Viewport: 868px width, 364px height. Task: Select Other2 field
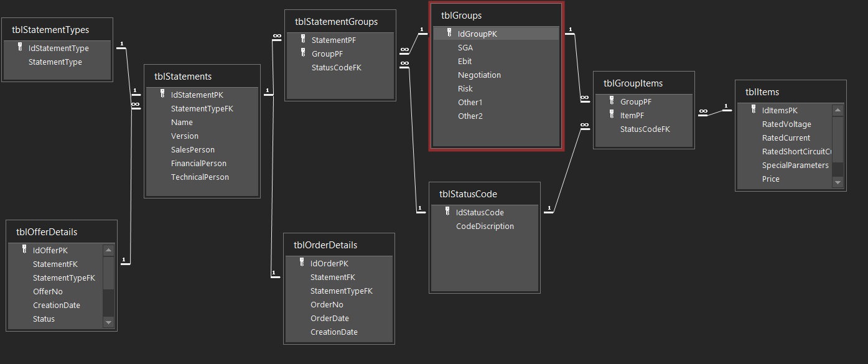pyautogui.click(x=470, y=116)
